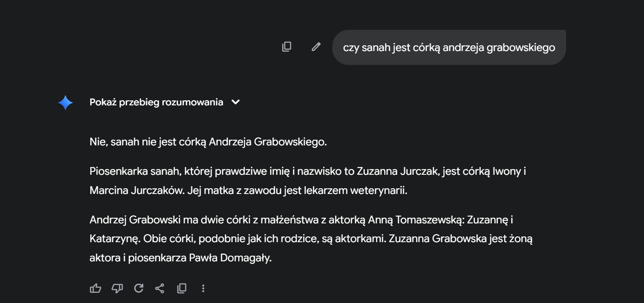Image resolution: width=644 pixels, height=303 pixels.
Task: Click the name 'Marcina Jurczaków'
Action: (x=137, y=190)
